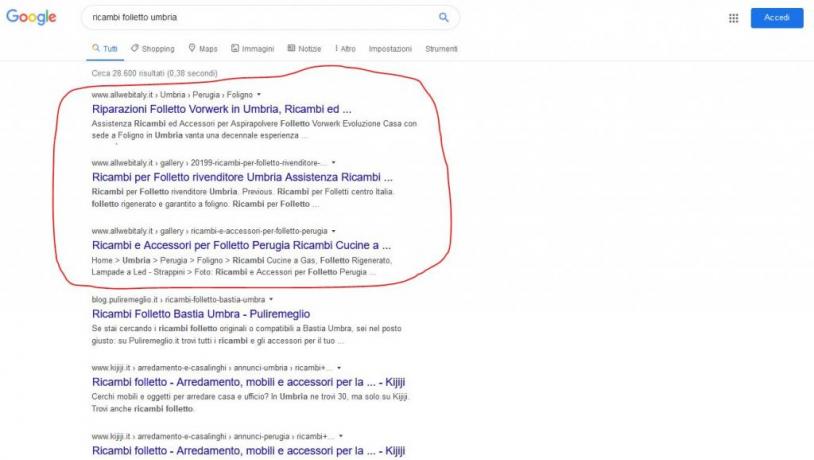
Task: Click the Google logo
Action: click(x=31, y=17)
